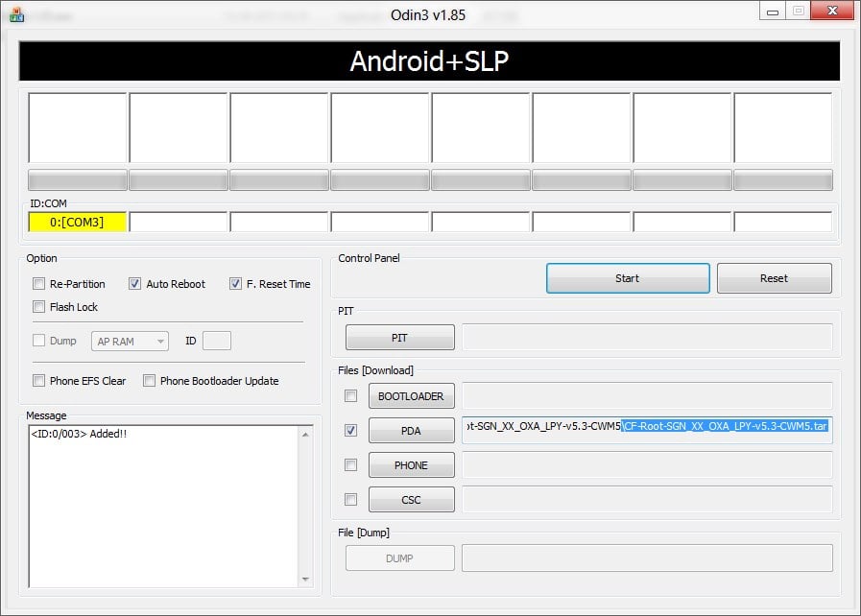This screenshot has height=616, width=861.
Task: Select the highlighted COM3 port slot
Action: [x=76, y=222]
